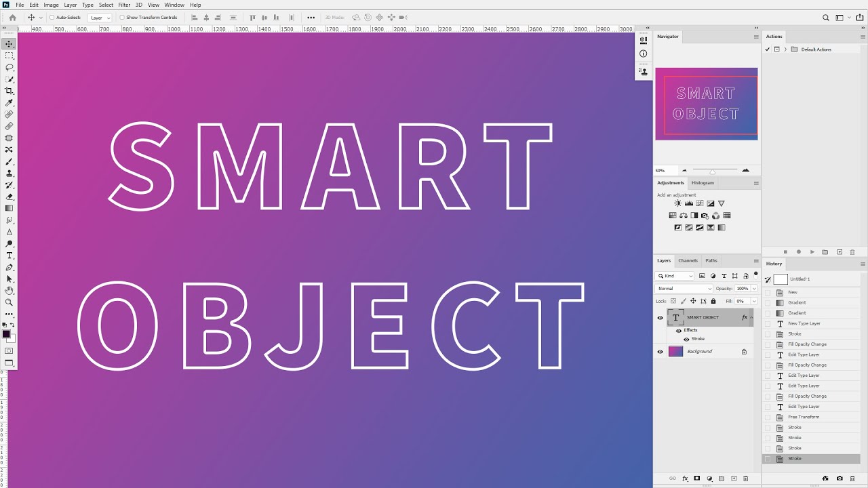
Task: Enable Show Transform Controls checkbox
Action: click(122, 18)
